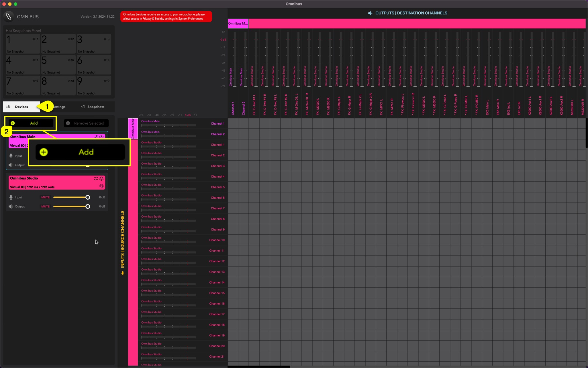588x368 pixels.
Task: Click the Omnibus Studio Output volume slider
Action: pos(70,206)
